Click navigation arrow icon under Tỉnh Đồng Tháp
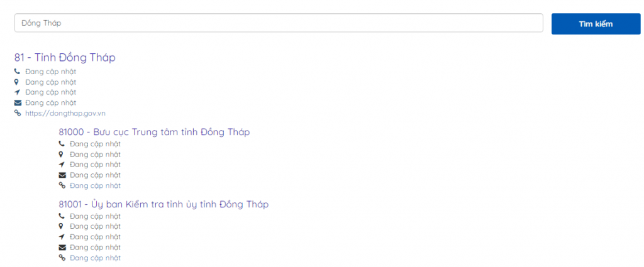 coord(17,92)
